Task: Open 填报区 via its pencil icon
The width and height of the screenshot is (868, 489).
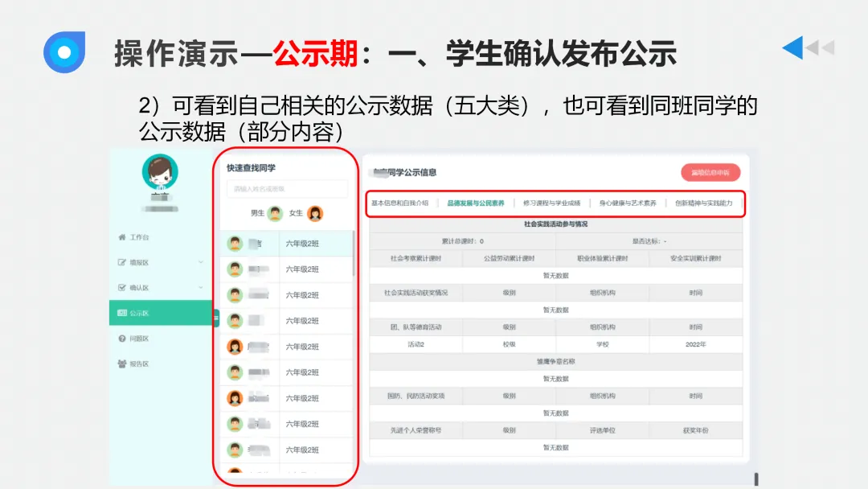Action: tap(122, 263)
